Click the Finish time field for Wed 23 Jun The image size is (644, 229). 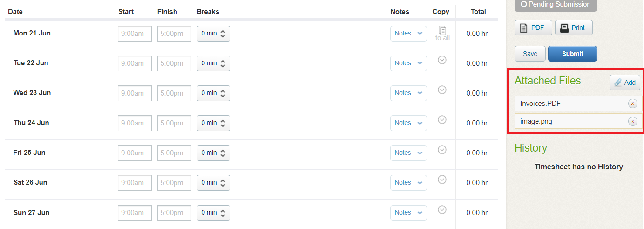tap(174, 93)
